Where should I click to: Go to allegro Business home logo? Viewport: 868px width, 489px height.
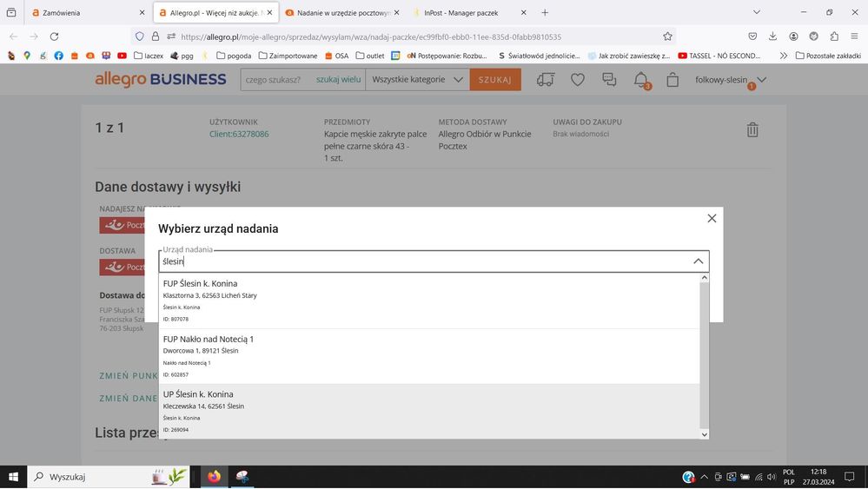[161, 79]
